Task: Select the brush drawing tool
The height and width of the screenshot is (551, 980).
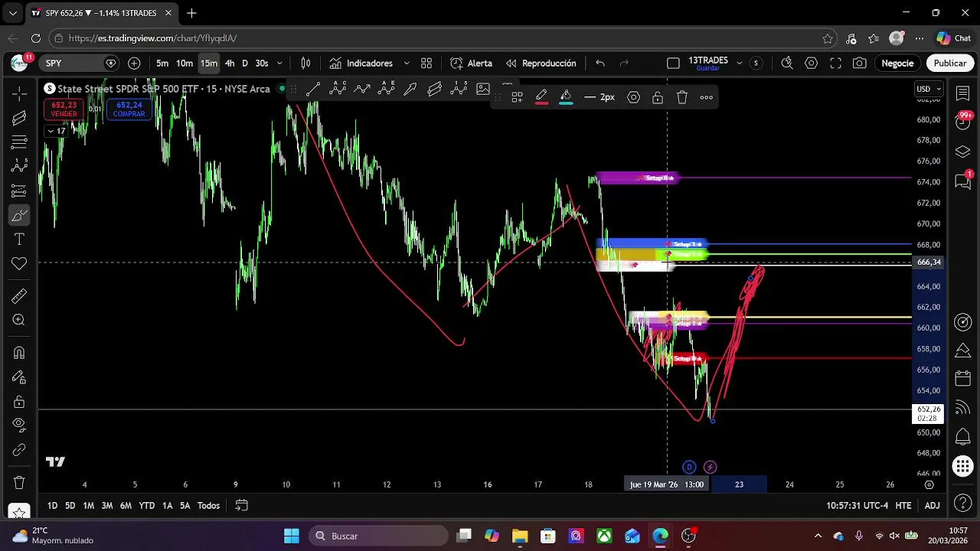Action: point(19,215)
